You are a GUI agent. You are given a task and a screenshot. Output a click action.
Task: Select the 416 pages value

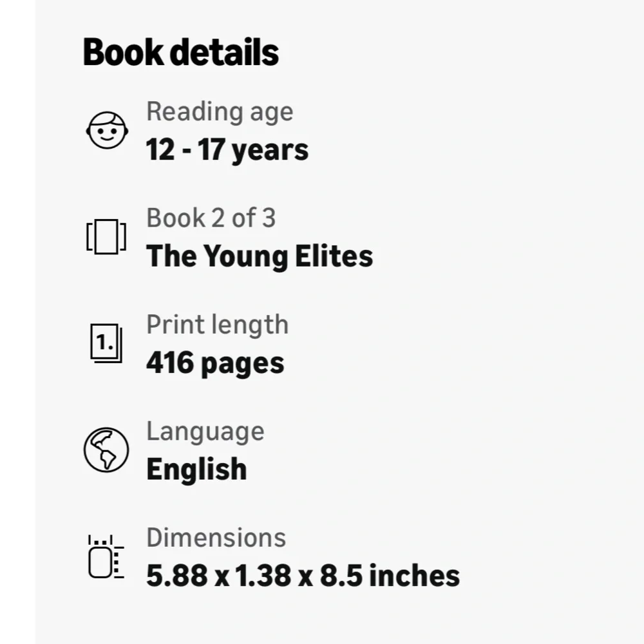pyautogui.click(x=215, y=363)
